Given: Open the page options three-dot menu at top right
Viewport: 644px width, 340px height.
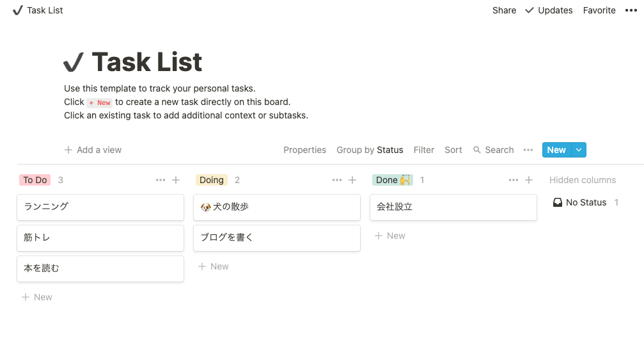Looking at the screenshot, I should pos(631,10).
